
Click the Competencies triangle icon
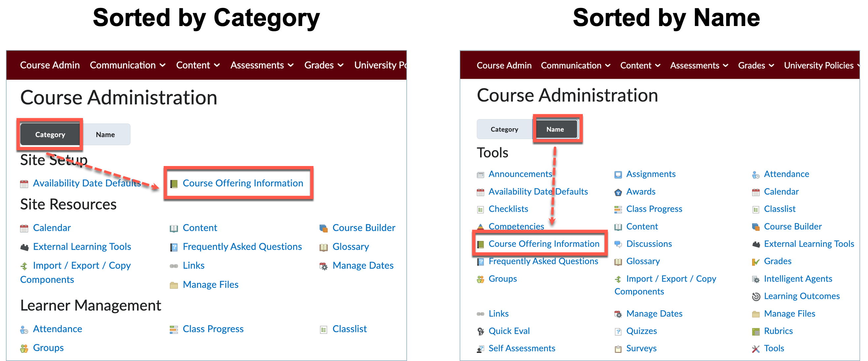click(x=480, y=227)
